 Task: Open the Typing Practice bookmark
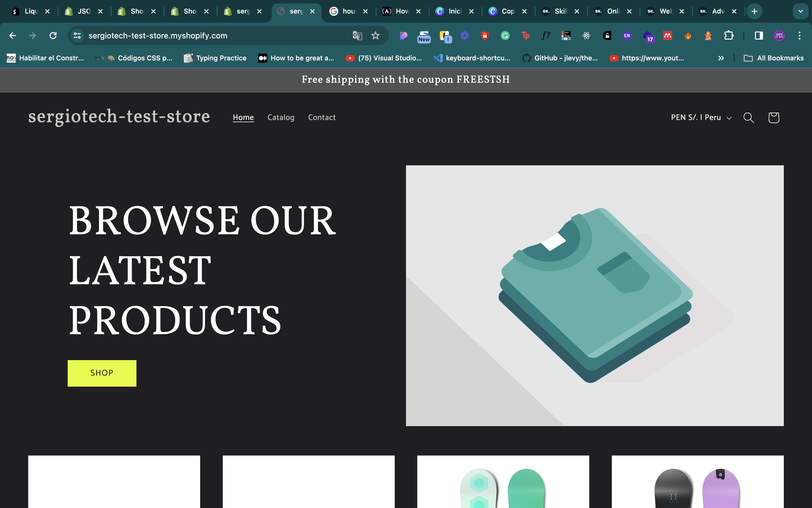point(215,58)
